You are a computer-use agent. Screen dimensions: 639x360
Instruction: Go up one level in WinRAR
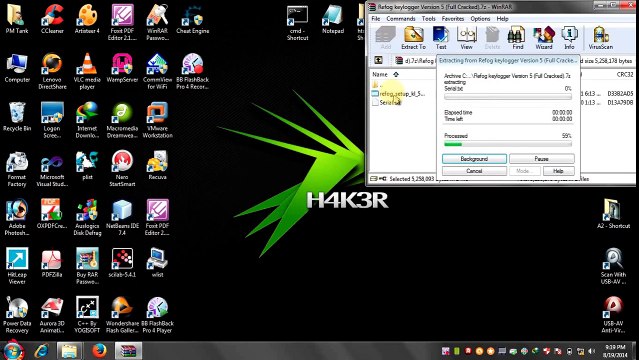tap(378, 60)
